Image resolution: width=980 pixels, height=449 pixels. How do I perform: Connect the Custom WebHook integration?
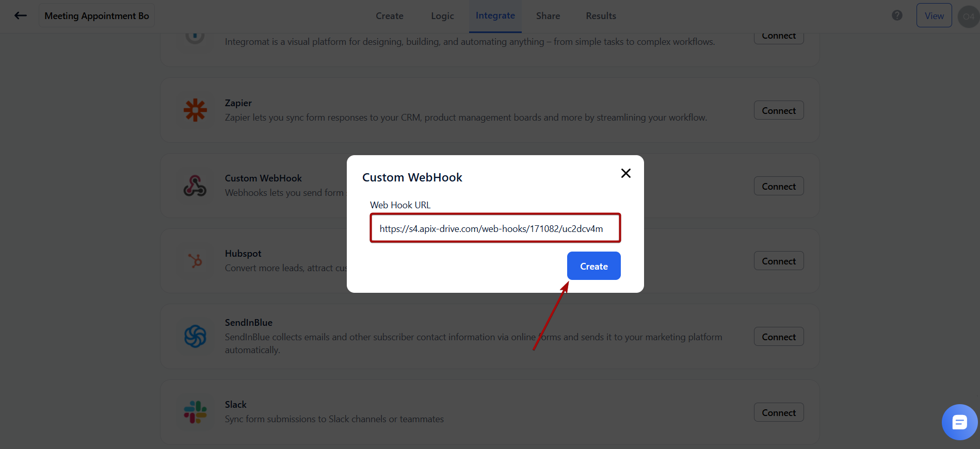pyautogui.click(x=779, y=186)
